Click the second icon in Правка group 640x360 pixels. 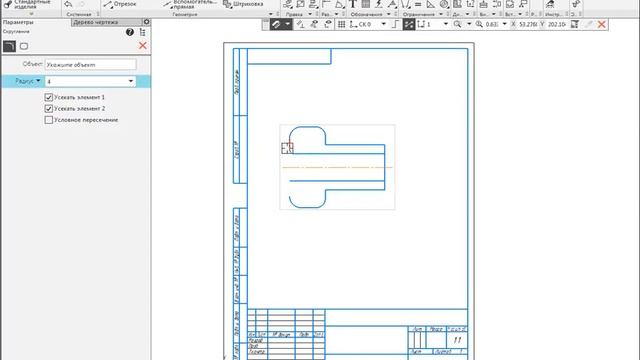(300, 4)
